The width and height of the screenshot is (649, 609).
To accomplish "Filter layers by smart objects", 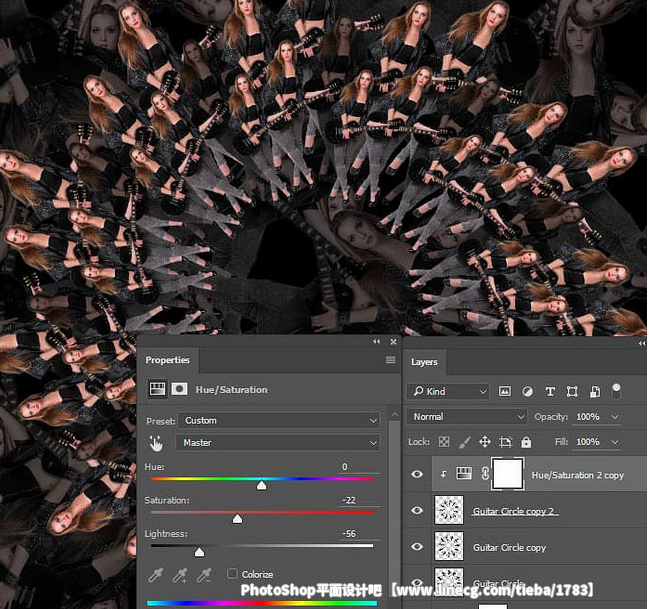I will 595,391.
